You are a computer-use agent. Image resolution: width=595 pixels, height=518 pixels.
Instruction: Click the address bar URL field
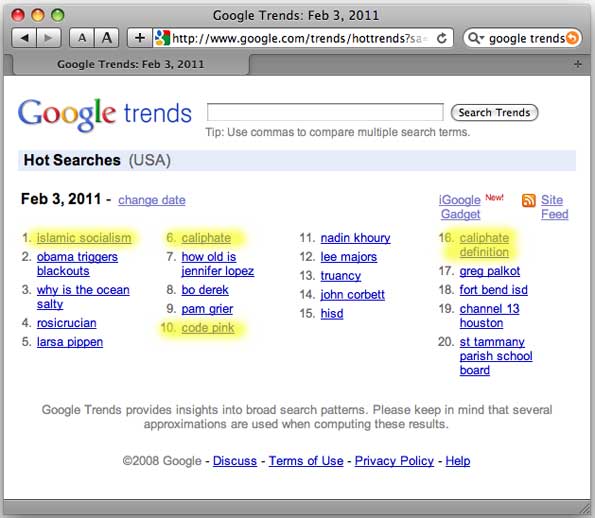pyautogui.click(x=296, y=38)
